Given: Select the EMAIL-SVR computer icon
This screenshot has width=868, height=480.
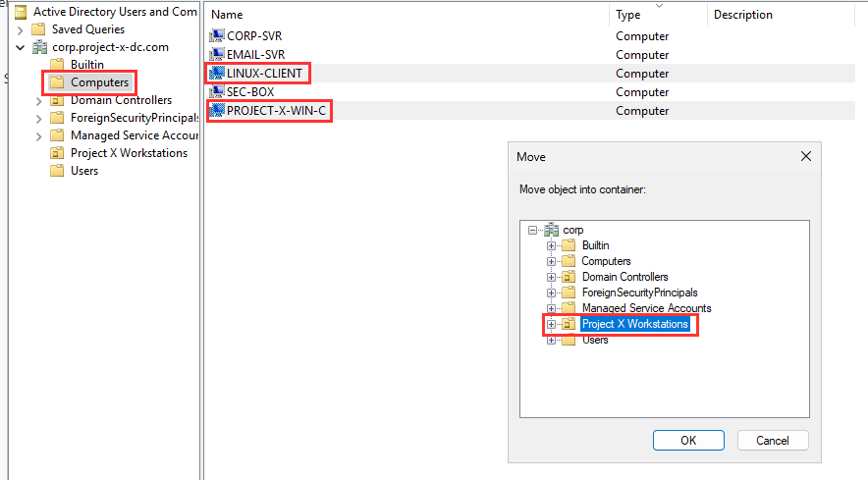Looking at the screenshot, I should coord(217,55).
